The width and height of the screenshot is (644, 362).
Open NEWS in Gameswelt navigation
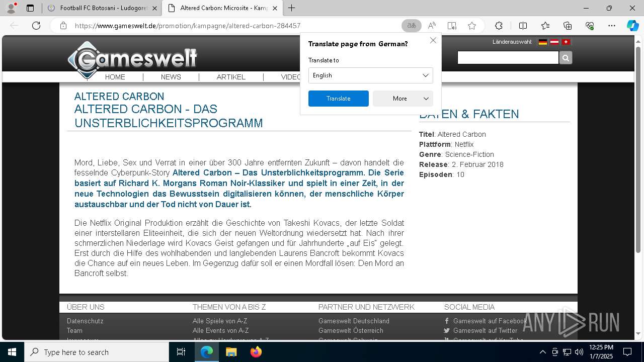[171, 77]
